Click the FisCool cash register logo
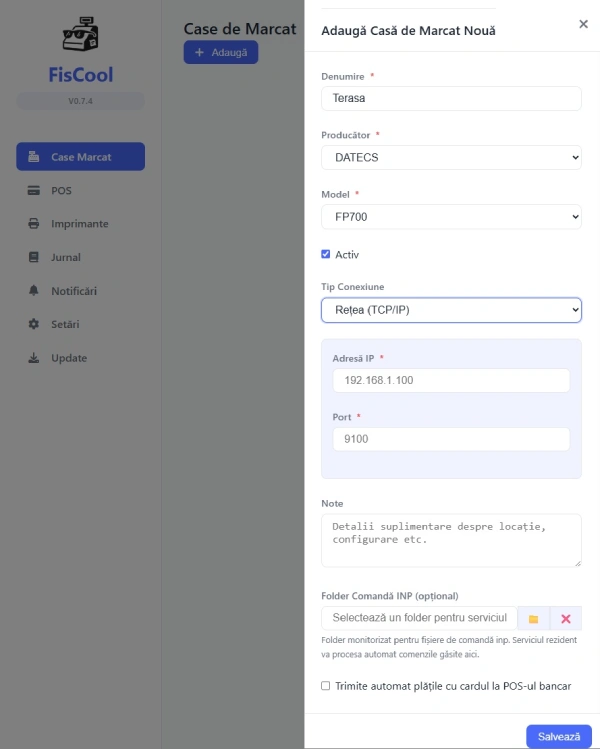The image size is (600, 749). pos(80,33)
